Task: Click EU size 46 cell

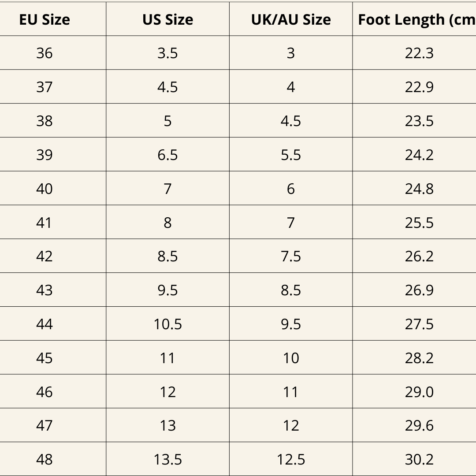Action: 45,392
